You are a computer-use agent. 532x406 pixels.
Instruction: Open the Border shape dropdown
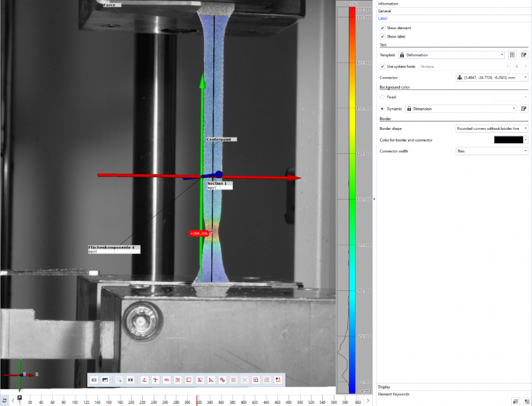point(492,128)
